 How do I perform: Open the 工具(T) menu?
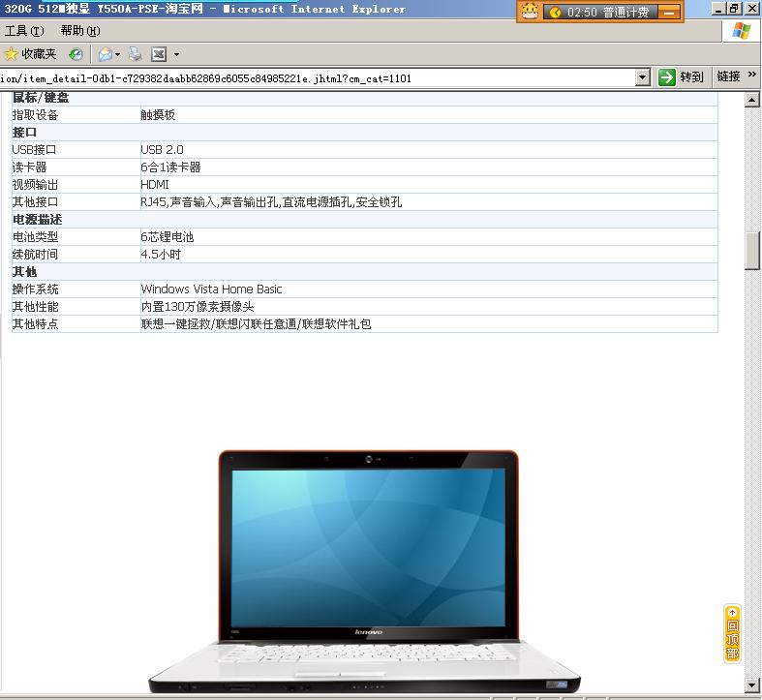[24, 31]
